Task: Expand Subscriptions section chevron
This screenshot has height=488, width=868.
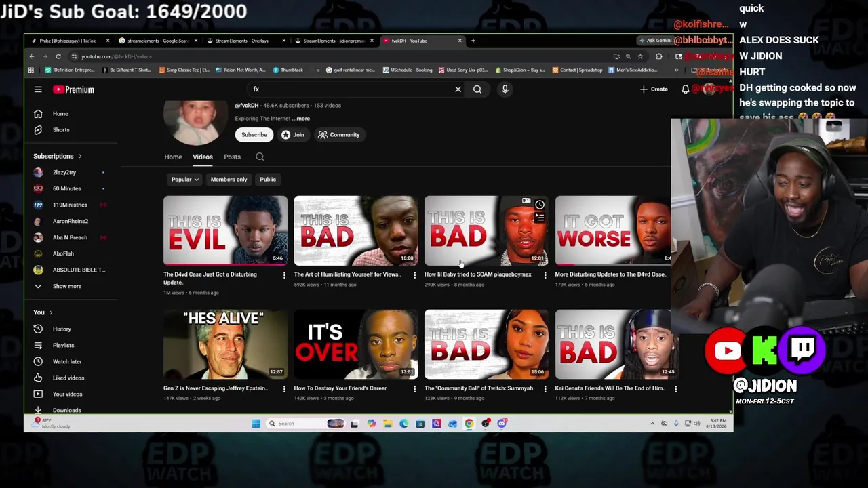Action: [79, 157]
